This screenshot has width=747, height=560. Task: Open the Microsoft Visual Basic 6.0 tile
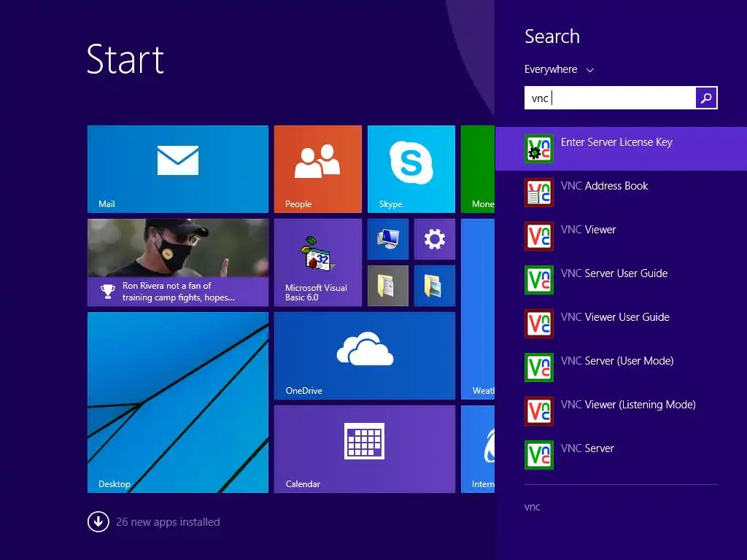click(x=318, y=262)
